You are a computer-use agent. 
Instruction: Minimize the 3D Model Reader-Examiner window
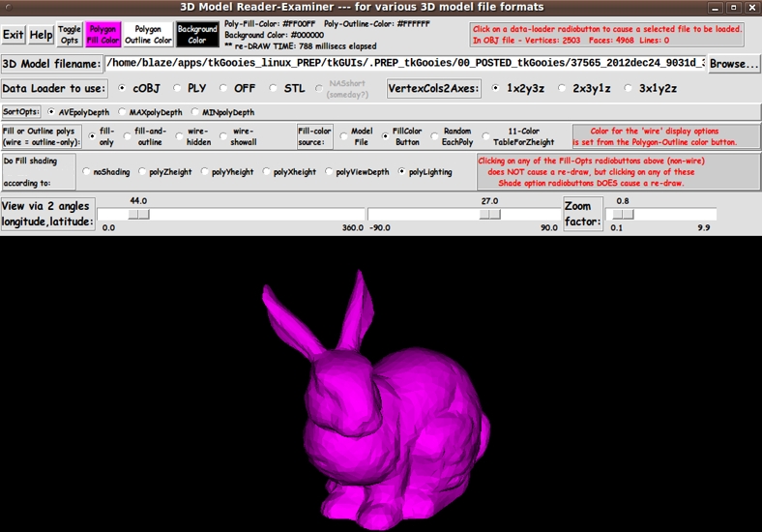tap(715, 8)
